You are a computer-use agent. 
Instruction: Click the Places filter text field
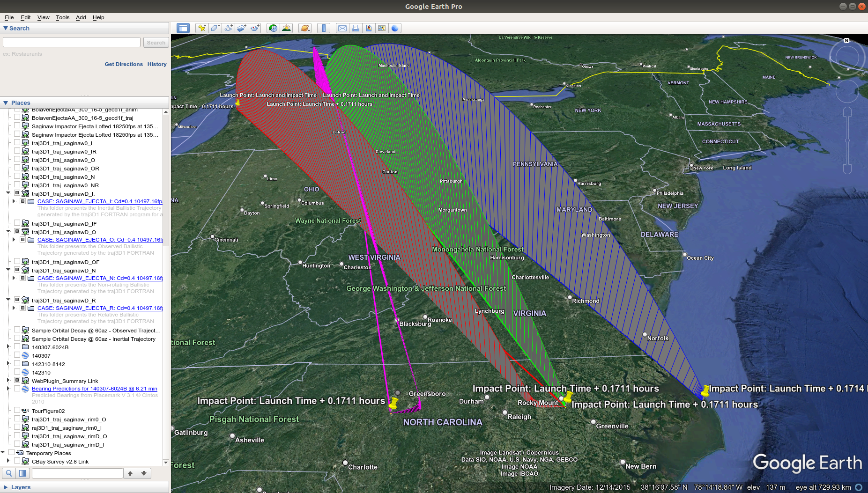[x=77, y=473]
